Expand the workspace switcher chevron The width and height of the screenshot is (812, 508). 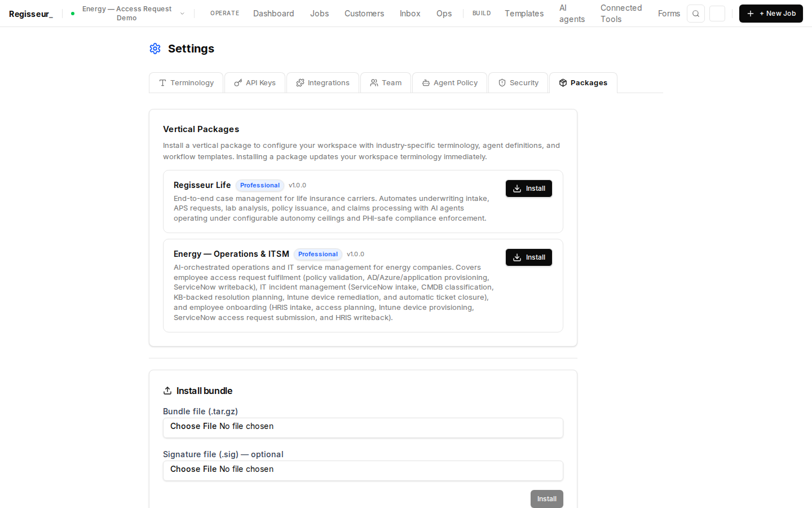click(x=182, y=14)
